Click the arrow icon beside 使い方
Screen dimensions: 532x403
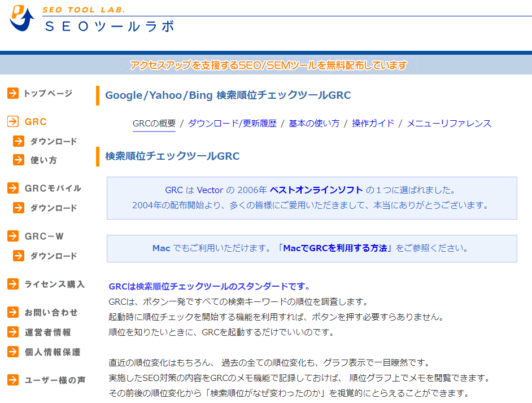[19, 160]
